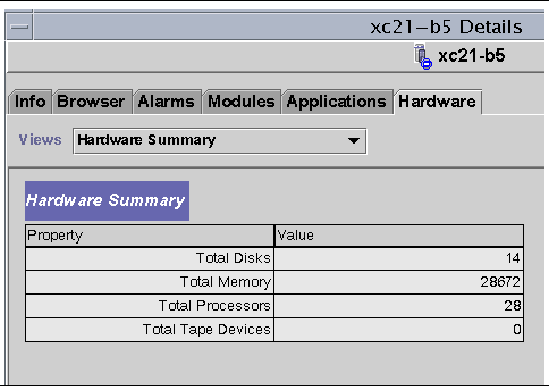The height and width of the screenshot is (386, 549).
Task: Click the Total Tape Devices value 0
Action: click(517, 329)
